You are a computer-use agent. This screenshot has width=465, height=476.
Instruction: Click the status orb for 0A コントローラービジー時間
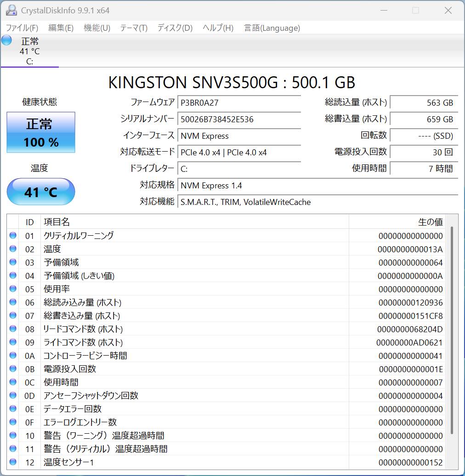point(13,355)
